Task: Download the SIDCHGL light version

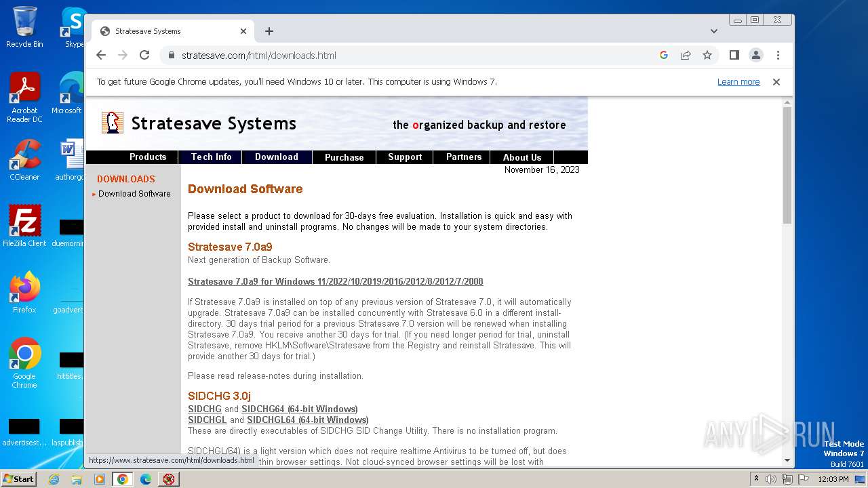Action: click(x=208, y=420)
